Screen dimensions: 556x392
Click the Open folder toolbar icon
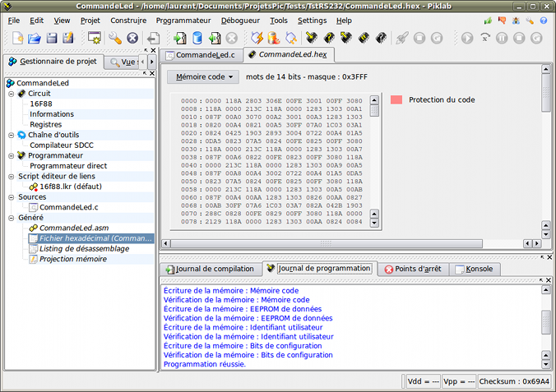tap(34, 38)
